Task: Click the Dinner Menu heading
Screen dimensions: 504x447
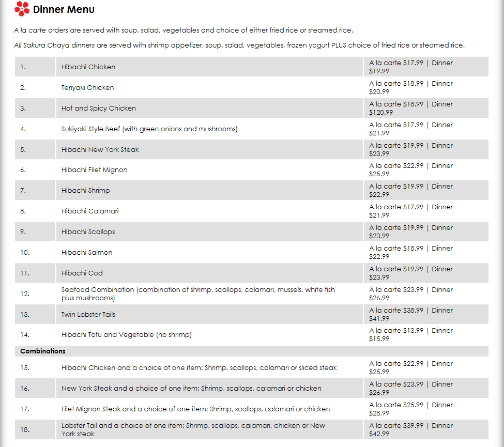Action: (x=64, y=9)
